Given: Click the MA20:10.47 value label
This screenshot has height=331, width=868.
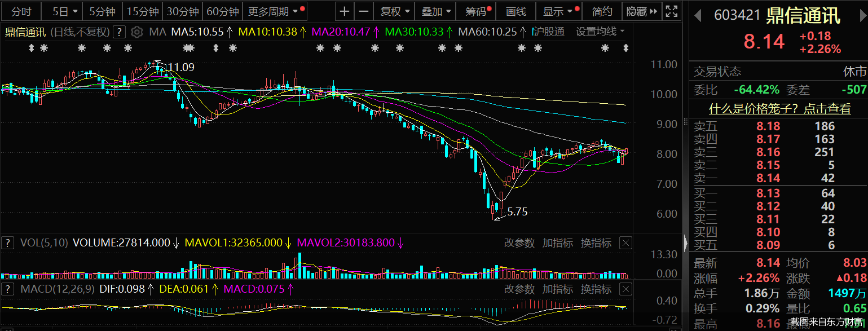Looking at the screenshot, I should [341, 32].
